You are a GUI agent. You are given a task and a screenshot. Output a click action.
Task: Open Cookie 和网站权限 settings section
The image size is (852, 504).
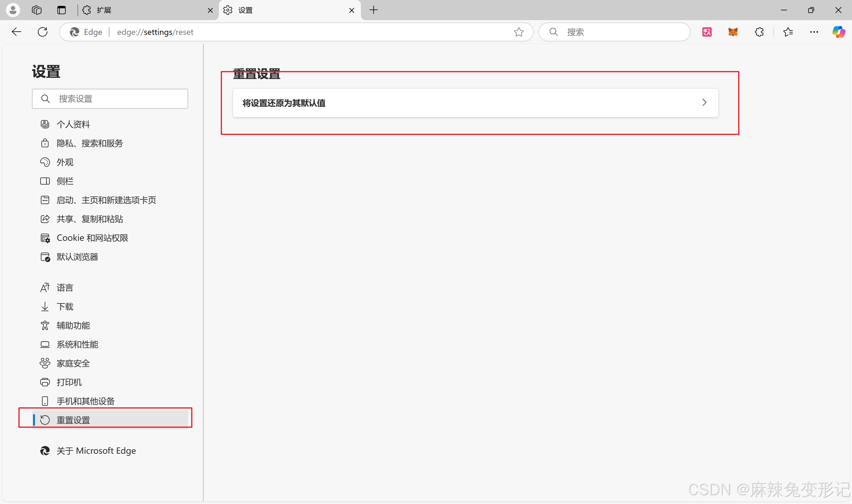(92, 238)
